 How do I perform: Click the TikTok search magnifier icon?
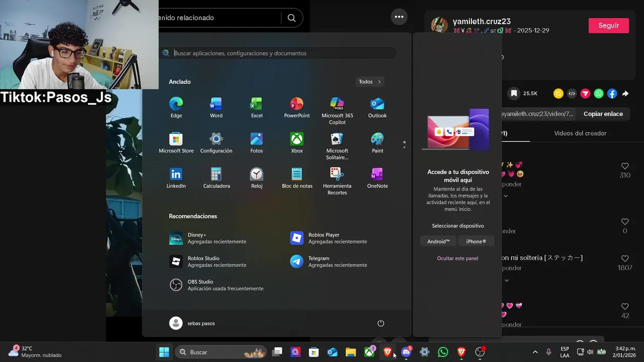(291, 18)
